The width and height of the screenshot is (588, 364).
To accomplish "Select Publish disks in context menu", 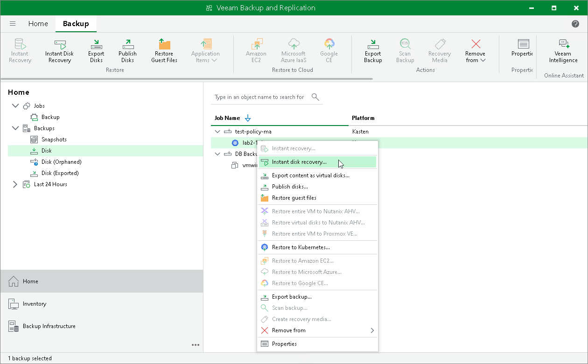I will tap(317, 187).
